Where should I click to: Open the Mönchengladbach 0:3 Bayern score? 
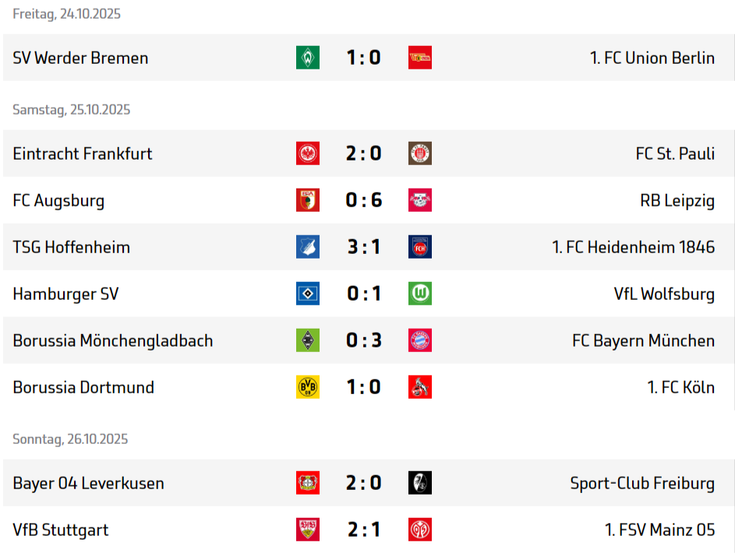(364, 340)
